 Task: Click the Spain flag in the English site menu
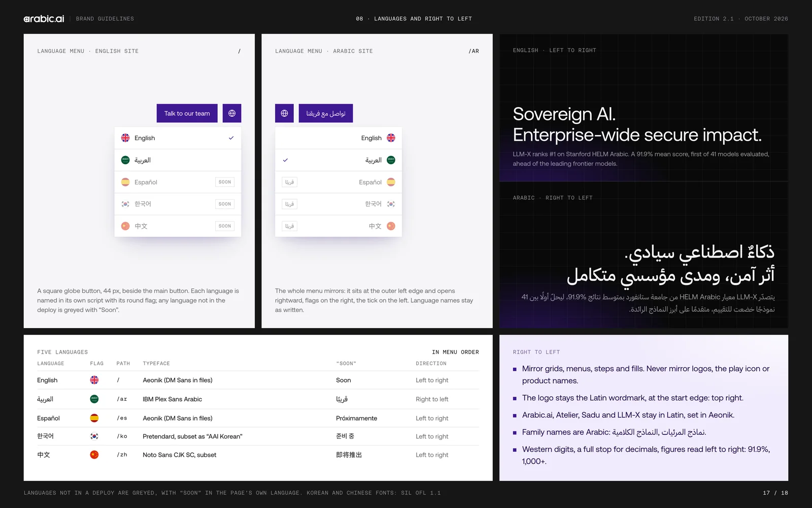pos(125,182)
